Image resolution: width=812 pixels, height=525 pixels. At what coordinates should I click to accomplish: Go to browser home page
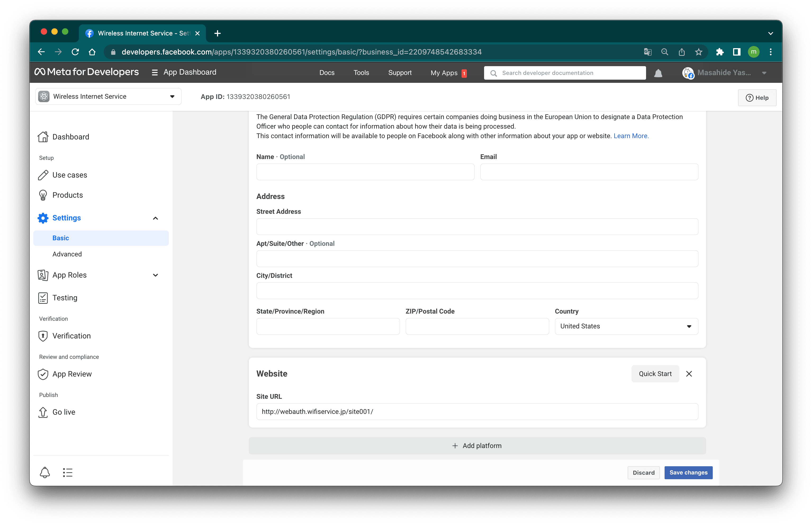[92, 52]
